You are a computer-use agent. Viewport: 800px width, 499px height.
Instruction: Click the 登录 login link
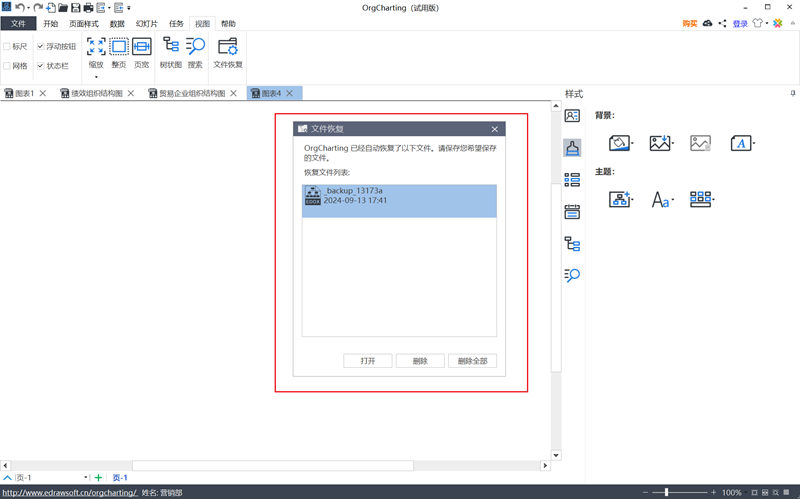pos(740,23)
